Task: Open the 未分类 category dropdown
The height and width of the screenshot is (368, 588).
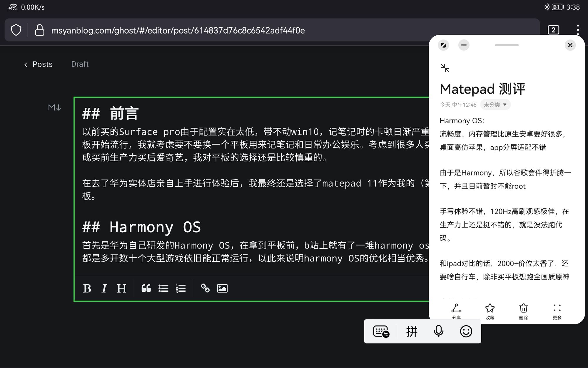Action: click(495, 105)
